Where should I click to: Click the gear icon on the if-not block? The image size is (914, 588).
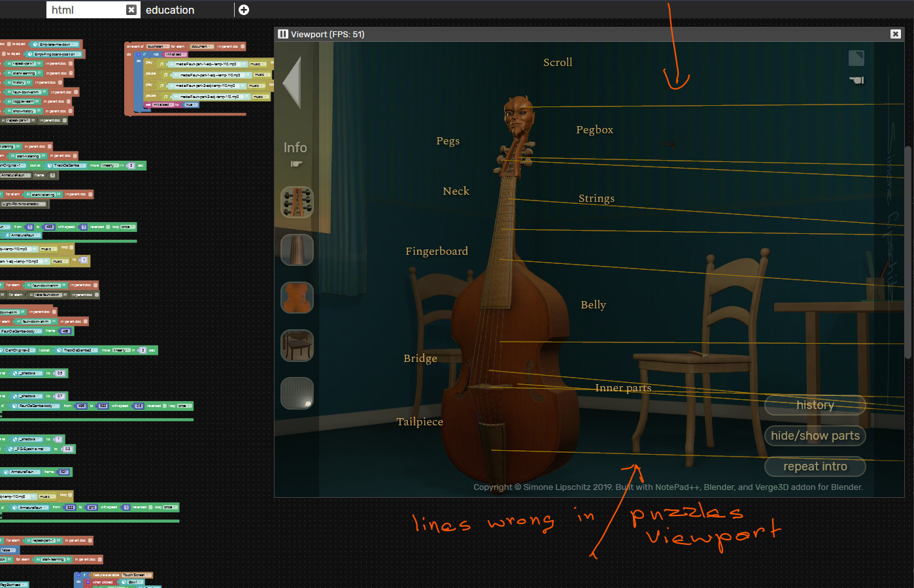139,54
